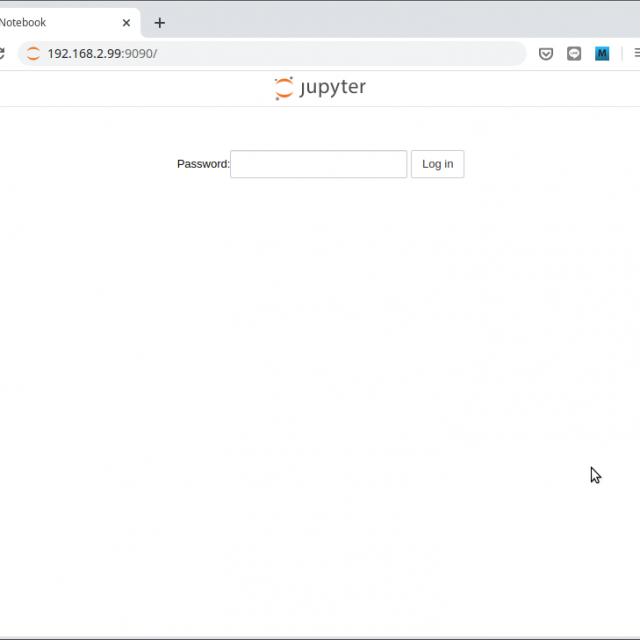This screenshot has width=640, height=640.
Task: Click the Jupyter logo icon
Action: click(x=284, y=88)
